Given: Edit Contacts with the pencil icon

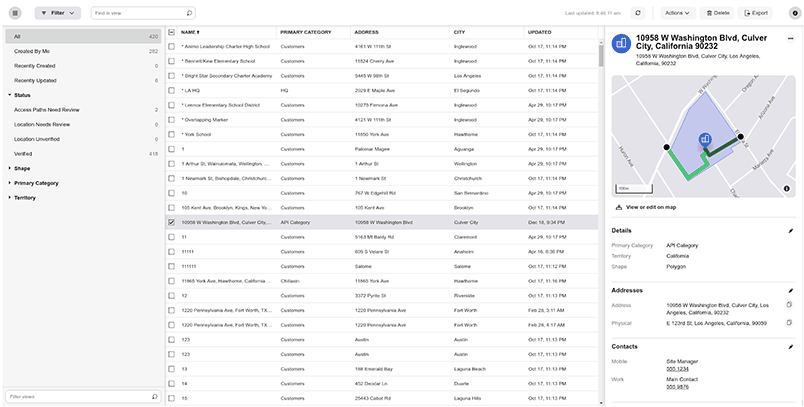Looking at the screenshot, I should [x=791, y=347].
